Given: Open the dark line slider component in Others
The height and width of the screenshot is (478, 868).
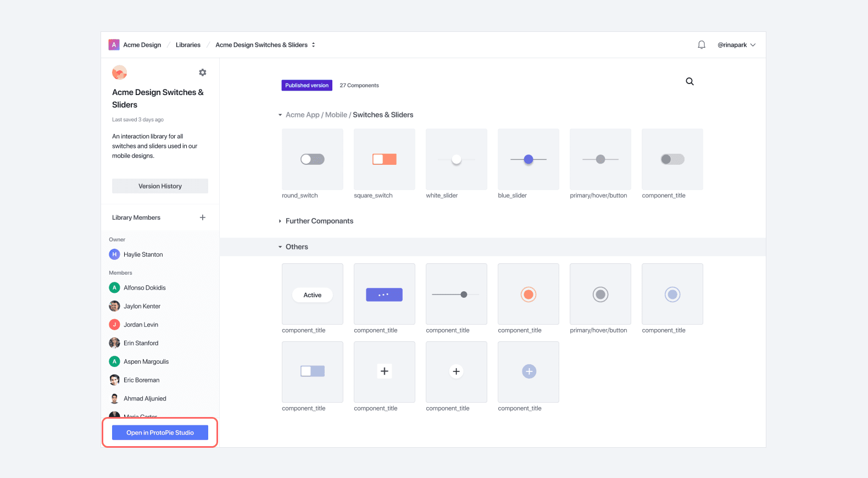Looking at the screenshot, I should coord(457,294).
